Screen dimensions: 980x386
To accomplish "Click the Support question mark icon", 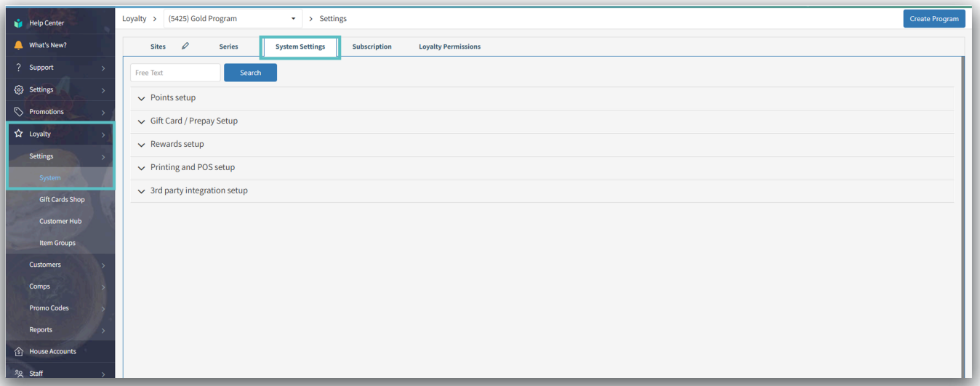I will tap(18, 68).
